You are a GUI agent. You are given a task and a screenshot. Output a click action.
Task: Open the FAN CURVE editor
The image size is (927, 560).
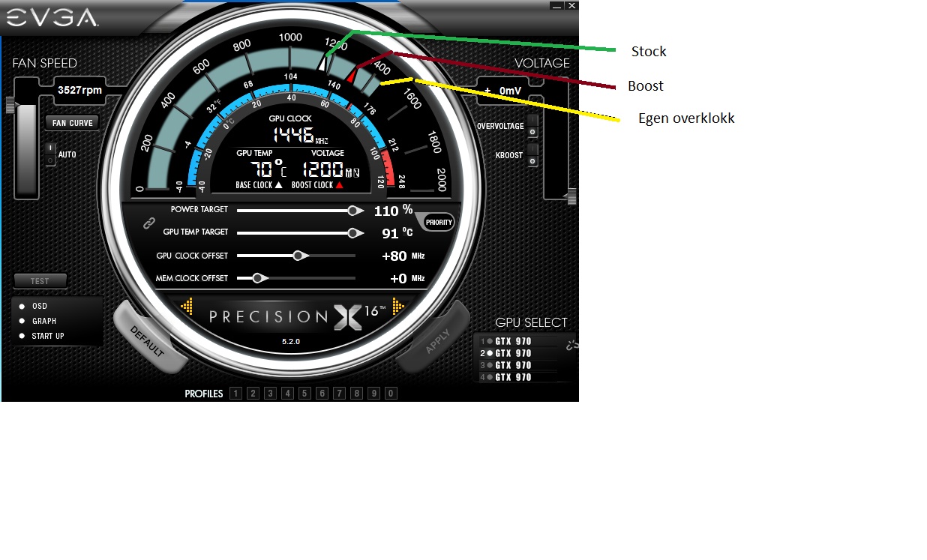(x=71, y=123)
